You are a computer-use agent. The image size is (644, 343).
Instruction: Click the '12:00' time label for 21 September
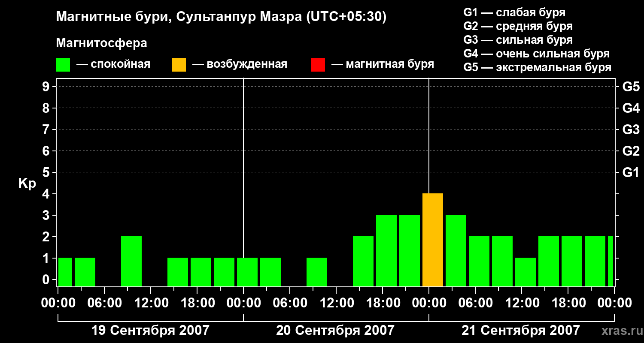[x=522, y=303]
